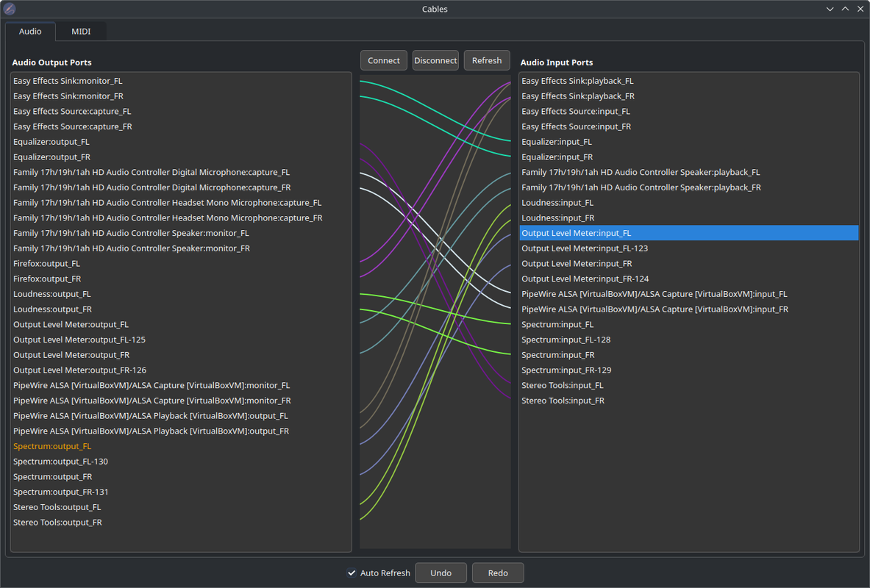The image size is (870, 588).
Task: Select Easy Effects Source:capture_FR output port
Action: [181, 126]
